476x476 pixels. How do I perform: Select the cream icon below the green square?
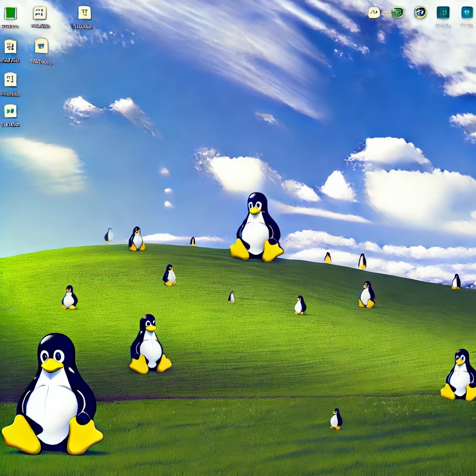(x=10, y=46)
